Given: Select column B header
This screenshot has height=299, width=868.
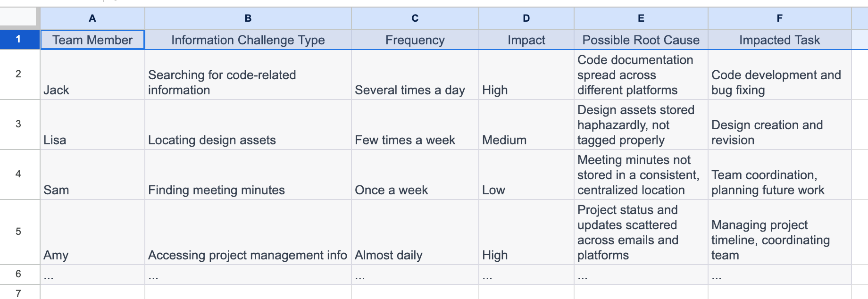Looking at the screenshot, I should 247,18.
